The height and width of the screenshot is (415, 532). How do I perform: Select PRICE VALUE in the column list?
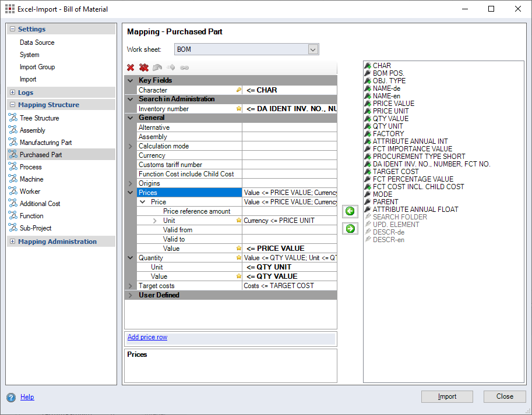393,104
